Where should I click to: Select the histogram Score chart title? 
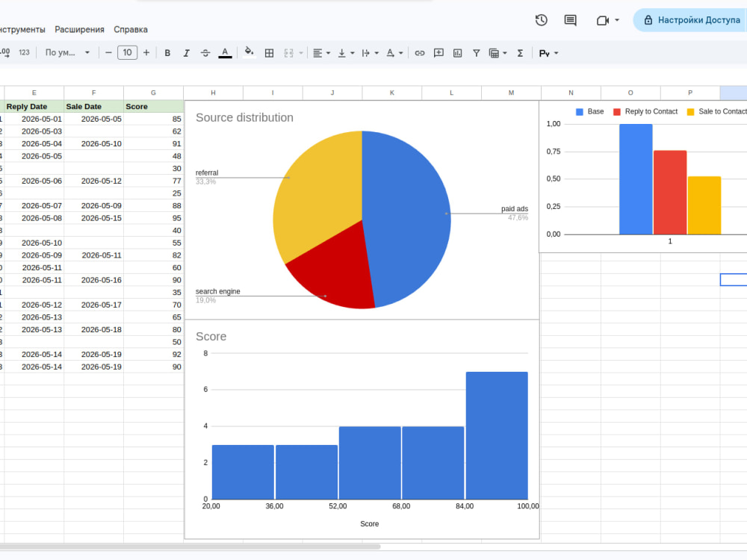[x=211, y=337]
